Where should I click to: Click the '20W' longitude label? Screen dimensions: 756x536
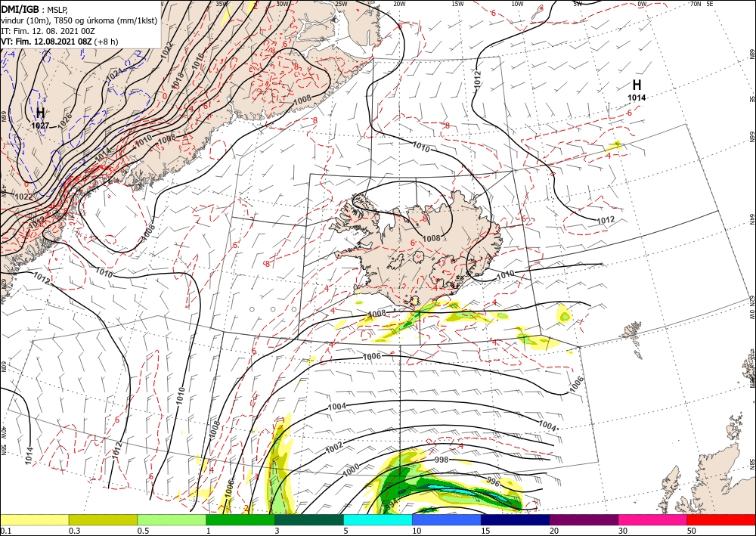click(399, 4)
